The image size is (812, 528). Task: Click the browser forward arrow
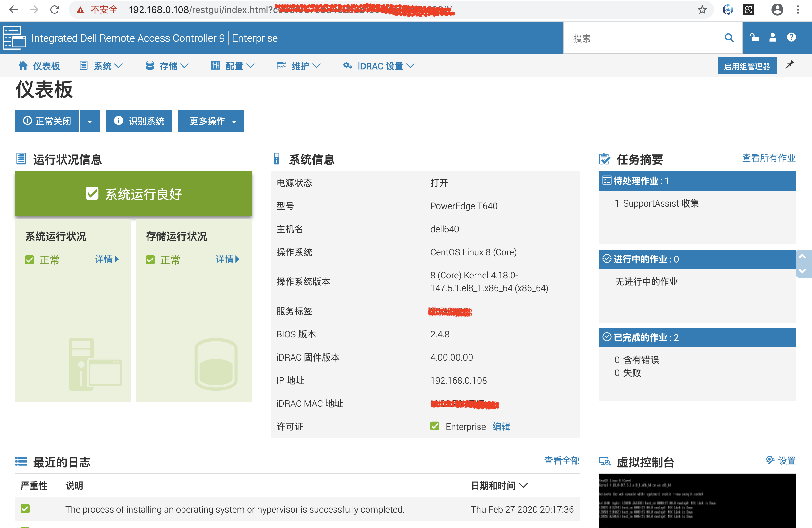click(x=34, y=10)
